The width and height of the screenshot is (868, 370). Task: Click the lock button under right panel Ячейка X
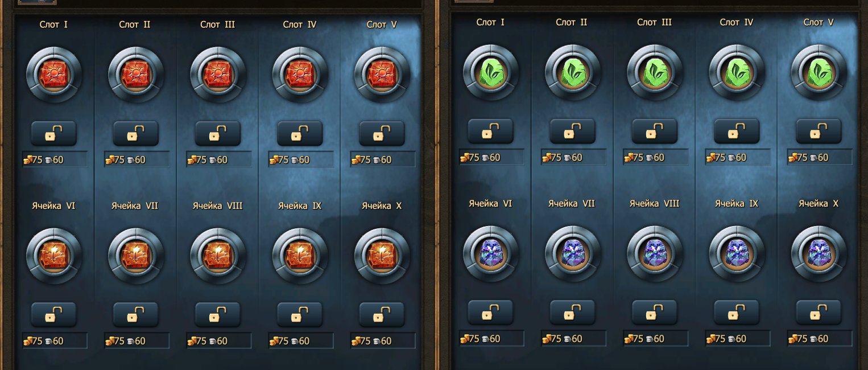pos(819,313)
